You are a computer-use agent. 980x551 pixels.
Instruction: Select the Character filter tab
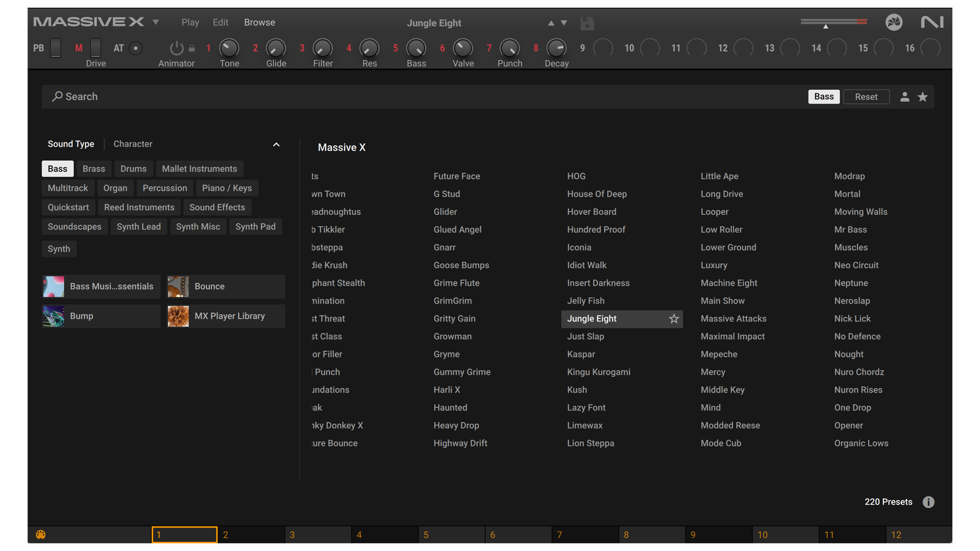(x=133, y=144)
